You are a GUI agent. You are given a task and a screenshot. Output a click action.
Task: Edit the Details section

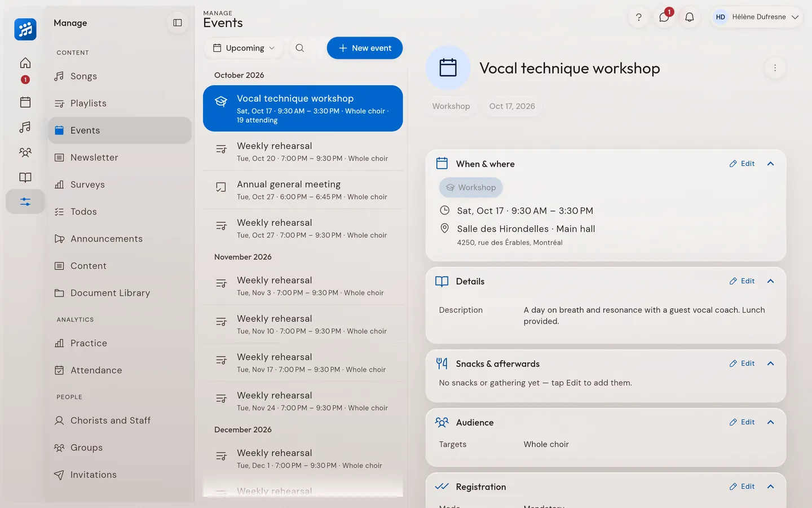[742, 281]
